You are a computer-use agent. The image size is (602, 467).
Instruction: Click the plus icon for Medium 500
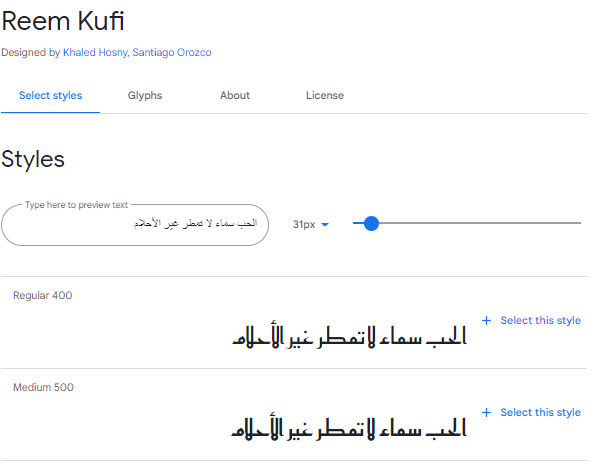(486, 412)
